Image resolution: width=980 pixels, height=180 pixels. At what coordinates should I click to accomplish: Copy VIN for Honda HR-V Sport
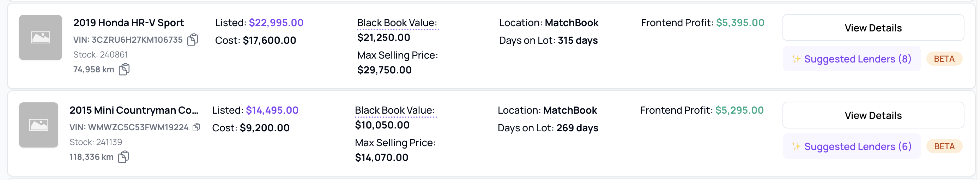click(193, 40)
